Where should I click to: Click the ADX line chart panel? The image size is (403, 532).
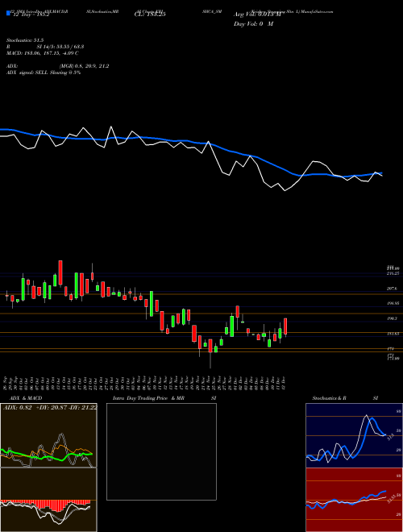(x=48, y=435)
